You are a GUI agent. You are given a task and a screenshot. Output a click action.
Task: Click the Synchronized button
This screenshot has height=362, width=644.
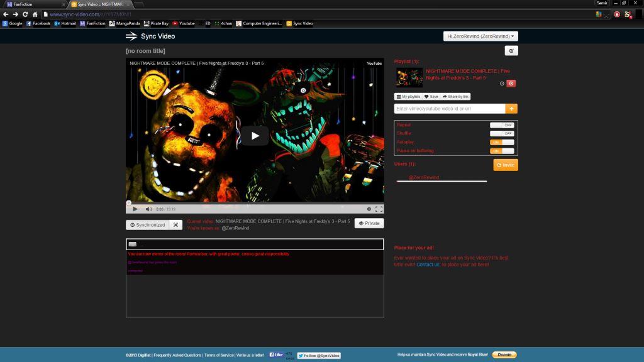(x=148, y=225)
